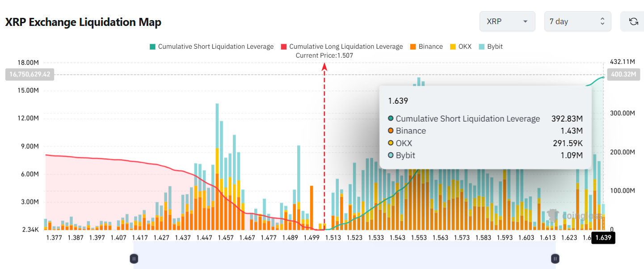The image size is (644, 269).
Task: Click the 16,750,629.42 axis pointer label
Action: pos(29,75)
